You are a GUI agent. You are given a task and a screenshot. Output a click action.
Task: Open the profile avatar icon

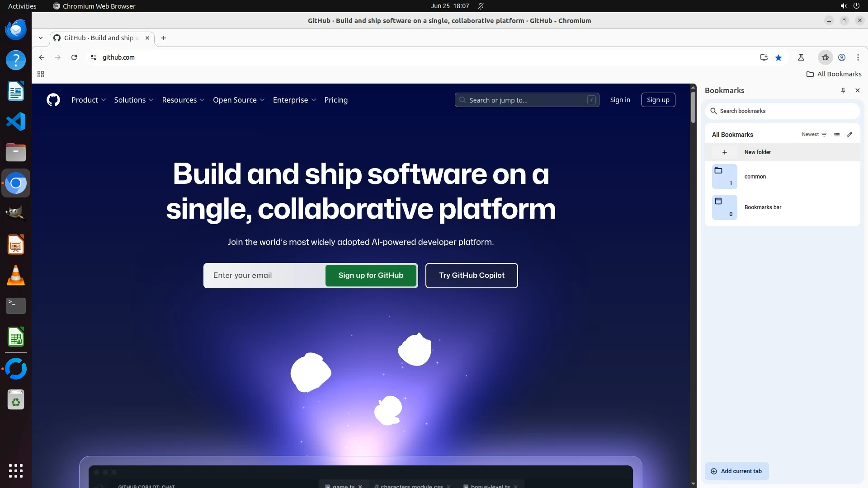coord(842,57)
